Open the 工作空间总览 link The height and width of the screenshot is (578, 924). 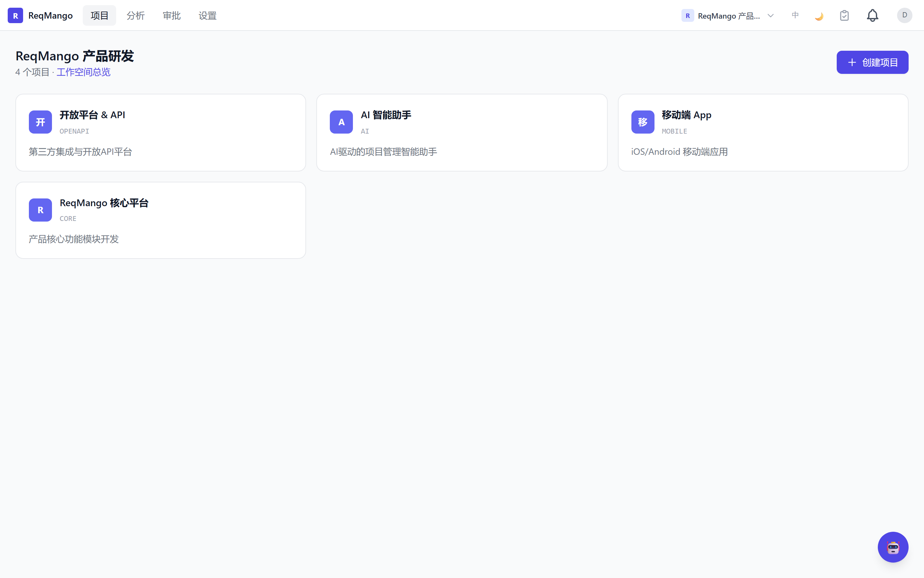click(83, 72)
